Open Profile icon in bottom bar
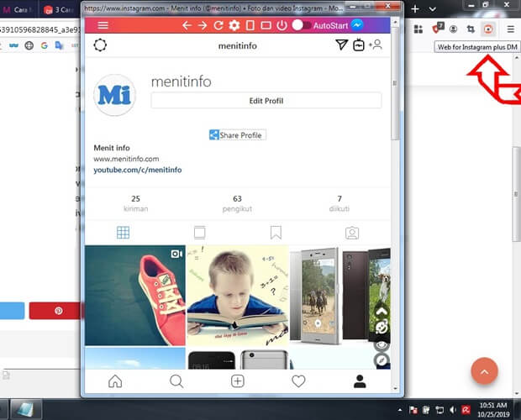This screenshot has width=521, height=420. [x=360, y=381]
